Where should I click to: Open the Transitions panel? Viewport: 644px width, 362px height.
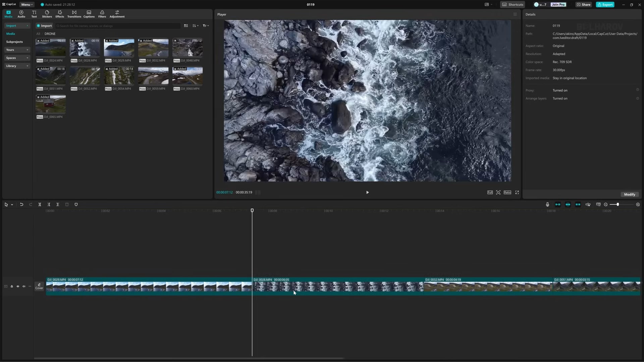coord(74,14)
